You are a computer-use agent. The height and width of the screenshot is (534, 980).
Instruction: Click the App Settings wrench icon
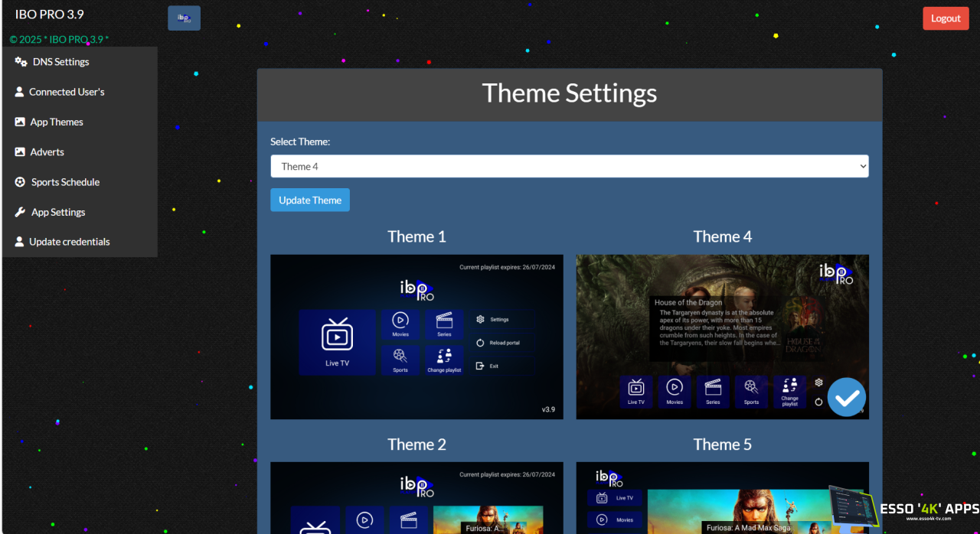[20, 212]
